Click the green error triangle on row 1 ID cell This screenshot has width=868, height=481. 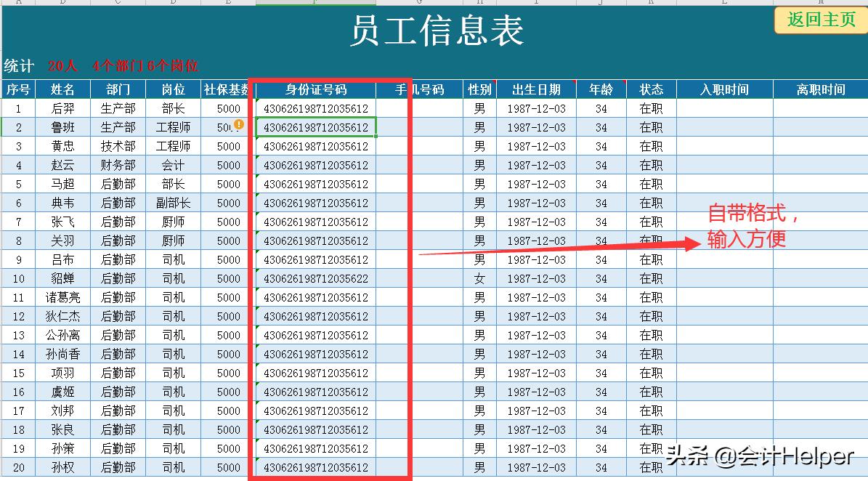(256, 101)
